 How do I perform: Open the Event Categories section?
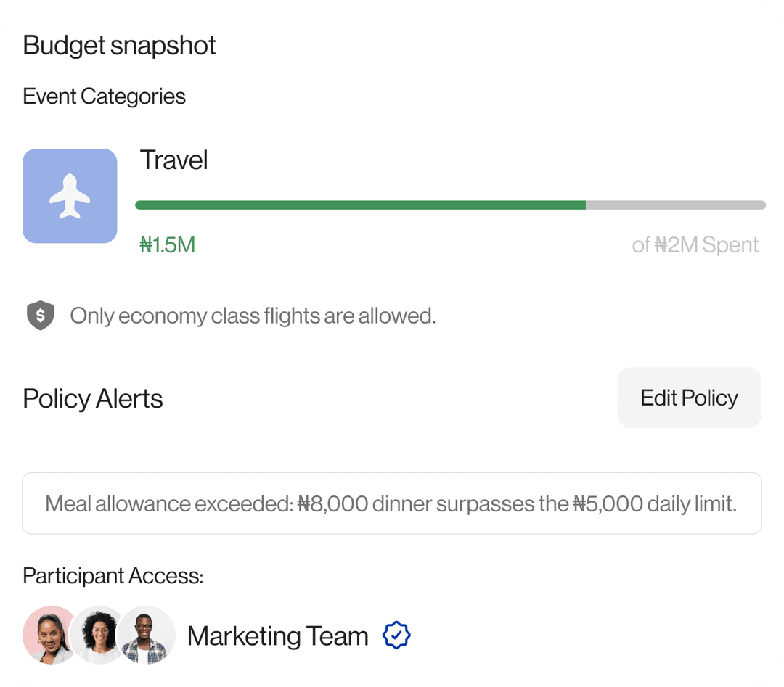tap(104, 96)
